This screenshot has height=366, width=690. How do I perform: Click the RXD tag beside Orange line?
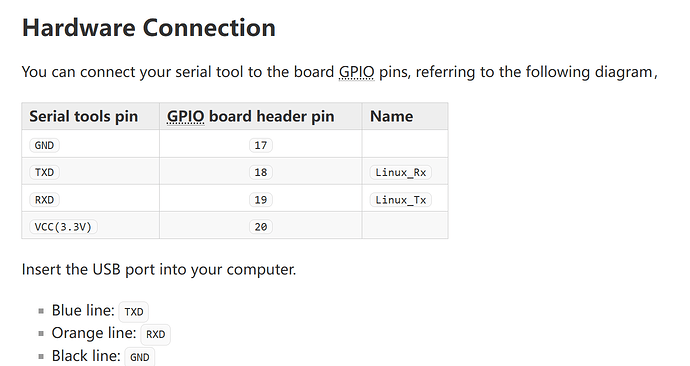tap(155, 334)
